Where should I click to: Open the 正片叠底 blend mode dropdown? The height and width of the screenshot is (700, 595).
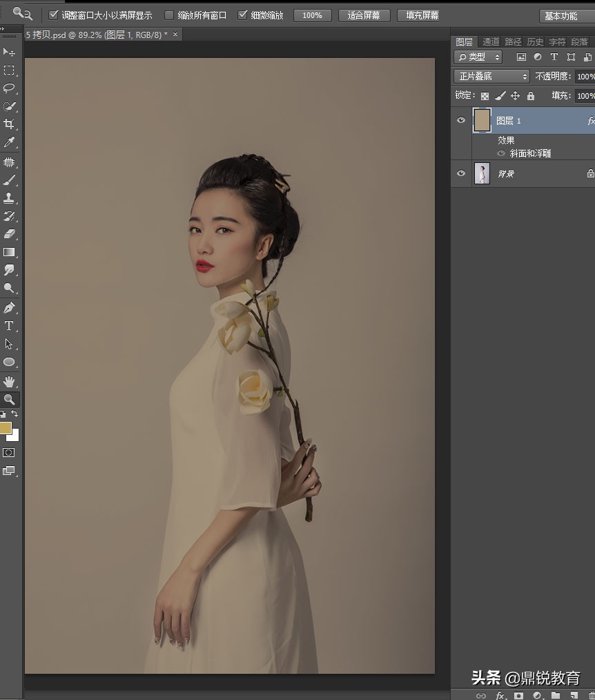[491, 76]
